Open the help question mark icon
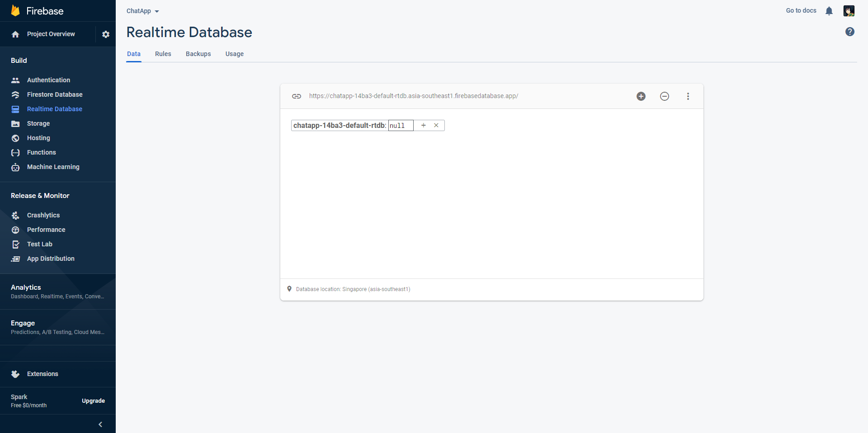This screenshot has height=433, width=868. [x=850, y=32]
